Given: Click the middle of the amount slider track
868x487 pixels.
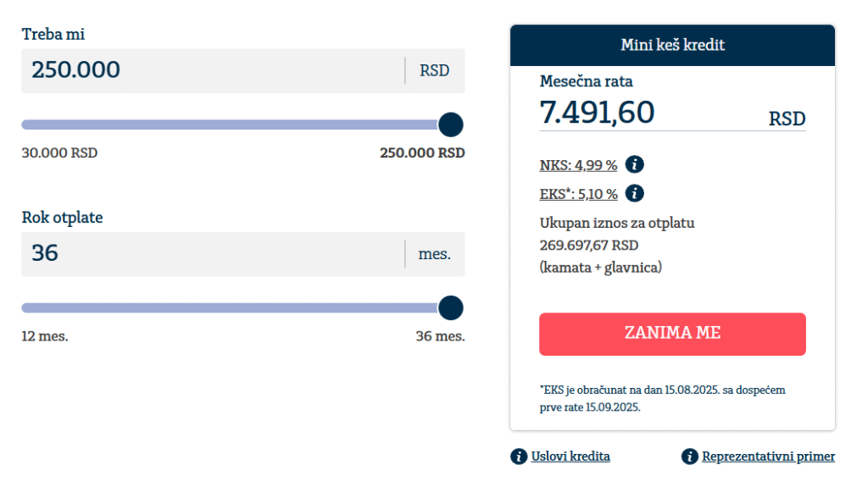Looking at the screenshot, I should point(236,125).
